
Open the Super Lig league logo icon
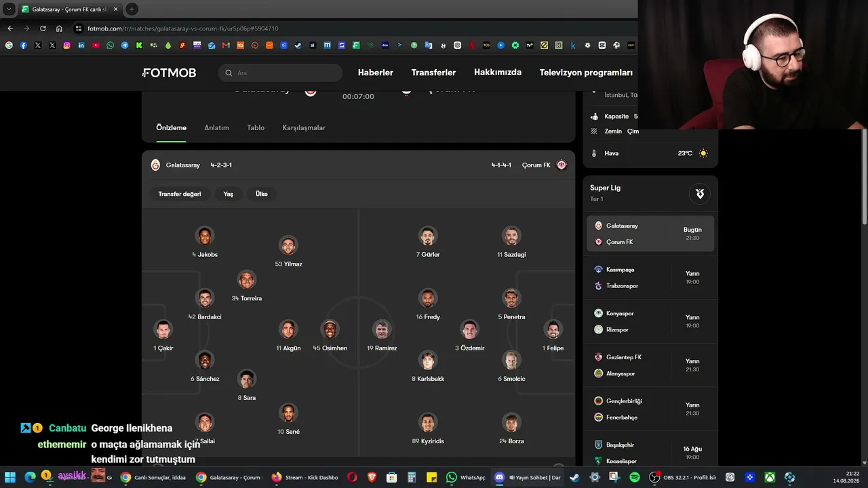[x=700, y=194]
